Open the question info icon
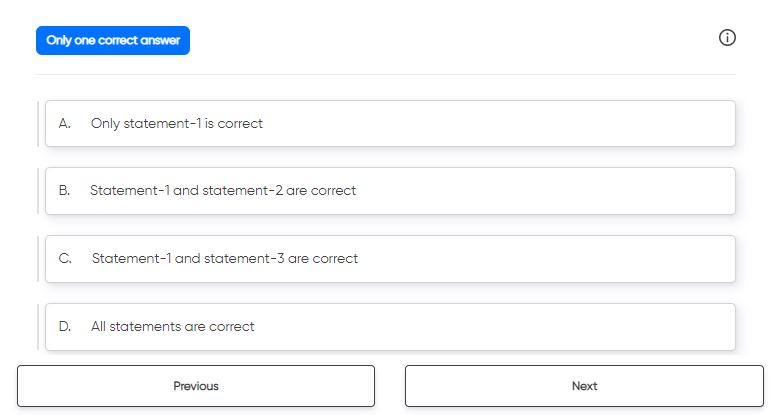This screenshot has width=780, height=415. [x=727, y=38]
